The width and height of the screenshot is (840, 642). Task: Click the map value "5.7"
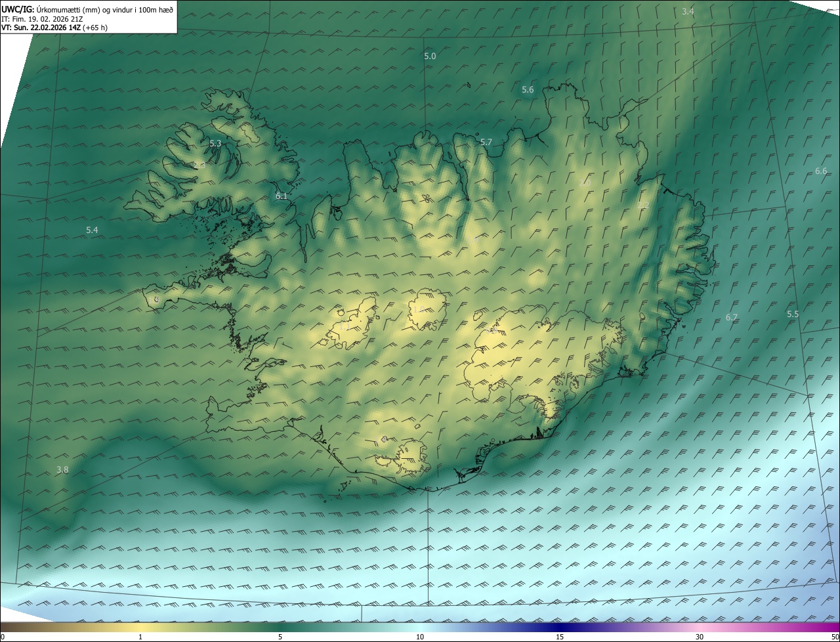[486, 142]
